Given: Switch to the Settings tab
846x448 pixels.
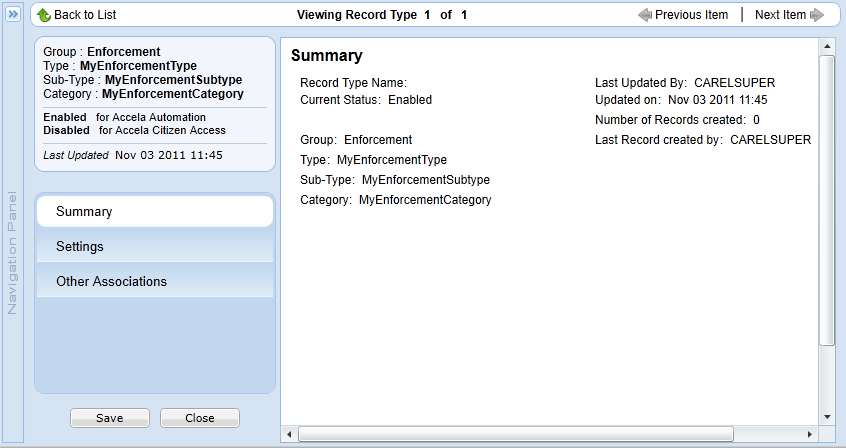Looking at the screenshot, I should click(x=154, y=246).
